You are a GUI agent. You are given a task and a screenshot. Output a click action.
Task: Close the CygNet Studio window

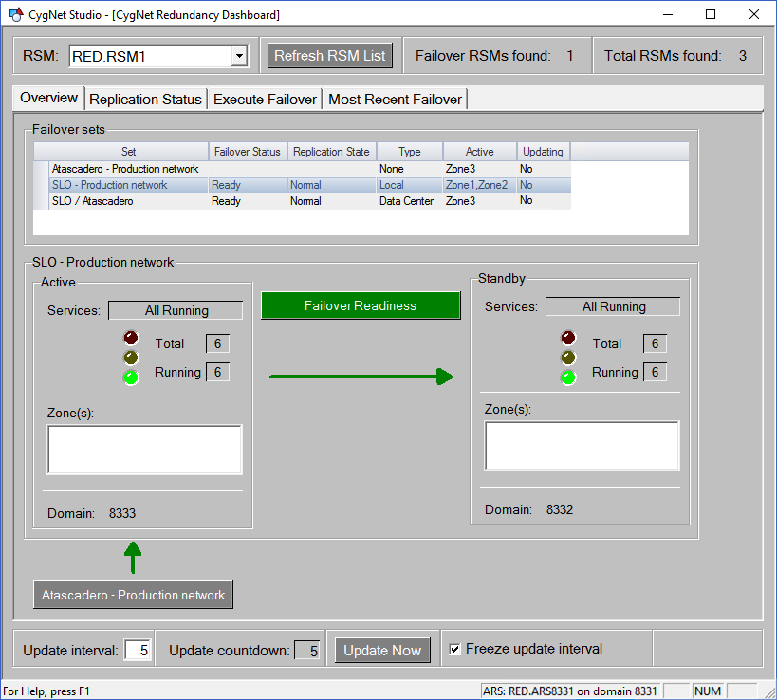coord(753,14)
